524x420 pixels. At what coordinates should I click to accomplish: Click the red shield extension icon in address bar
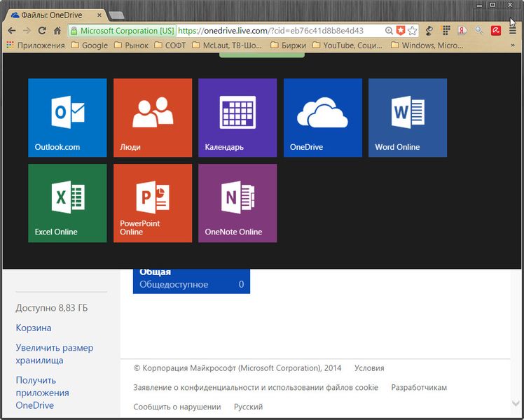[x=400, y=31]
